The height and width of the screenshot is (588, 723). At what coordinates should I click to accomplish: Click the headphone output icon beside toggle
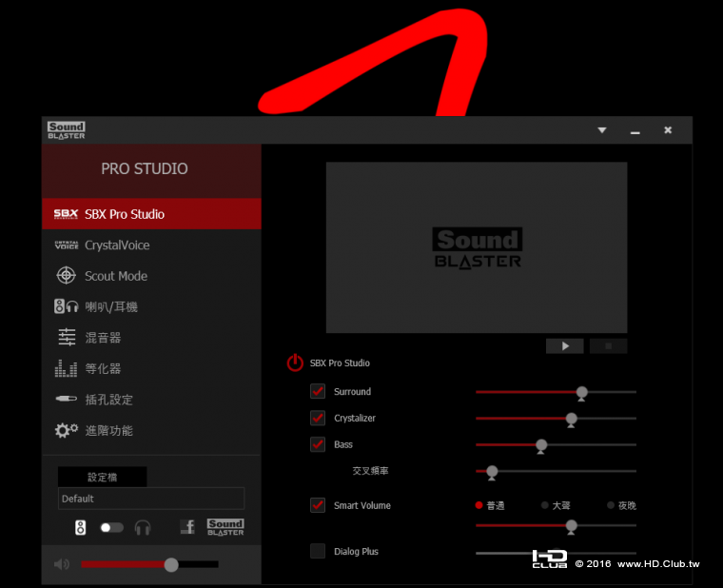tap(143, 527)
